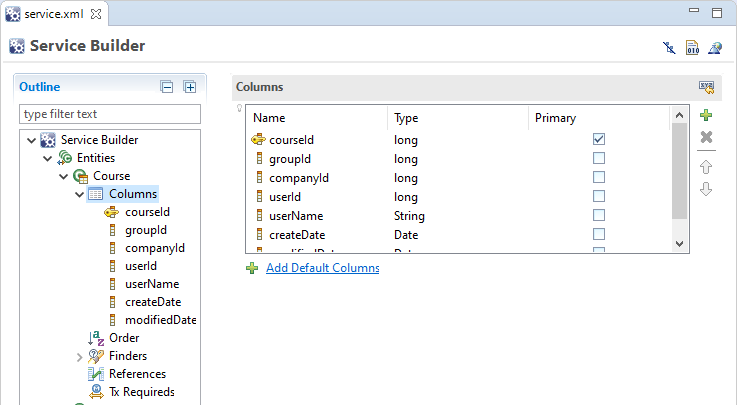737x405 pixels.
Task: Click the service.xml tab gear icon
Action: 13,14
